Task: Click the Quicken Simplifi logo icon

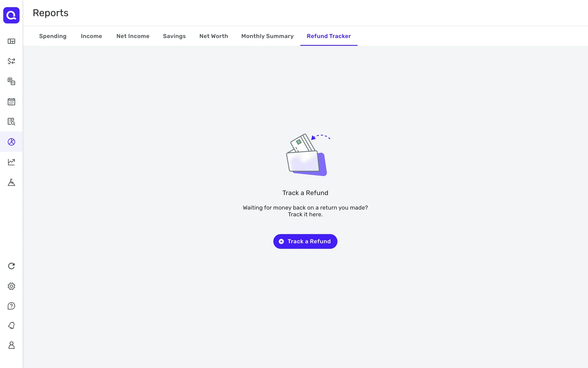Action: (11, 15)
